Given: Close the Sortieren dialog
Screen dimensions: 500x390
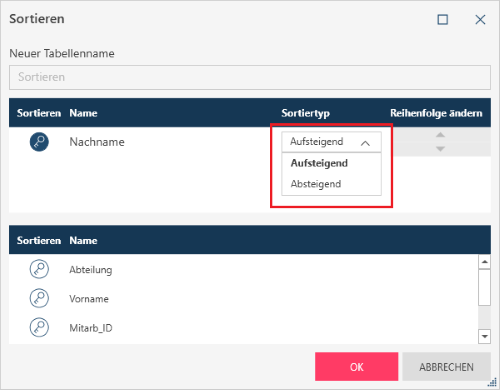Looking at the screenshot, I should point(480,20).
